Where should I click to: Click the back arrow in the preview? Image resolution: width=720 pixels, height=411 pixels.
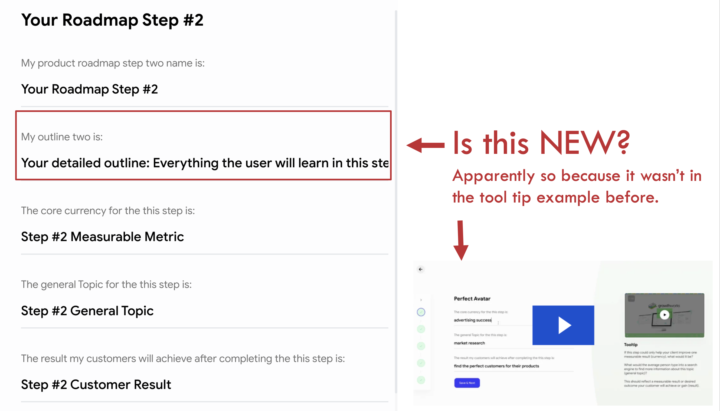click(421, 269)
